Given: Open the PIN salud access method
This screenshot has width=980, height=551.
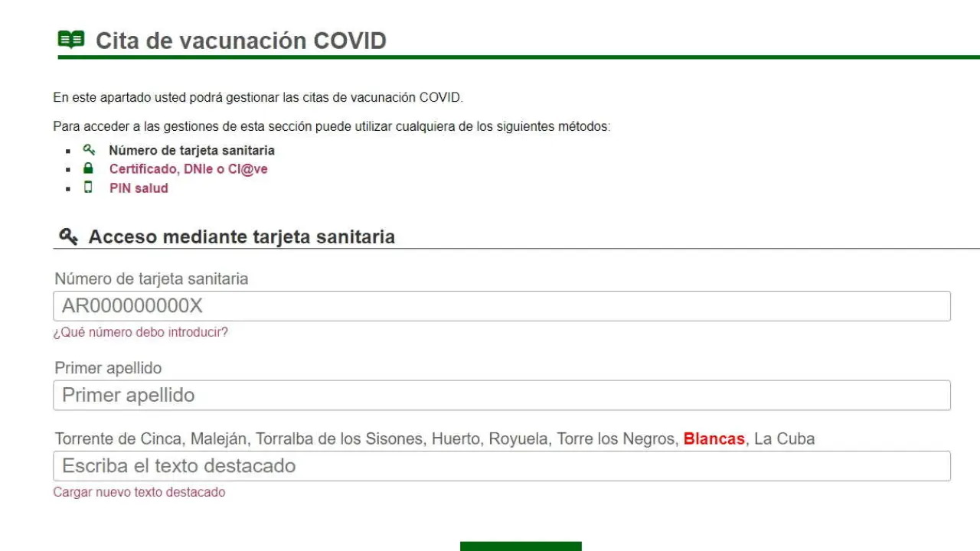Looking at the screenshot, I should pyautogui.click(x=139, y=188).
